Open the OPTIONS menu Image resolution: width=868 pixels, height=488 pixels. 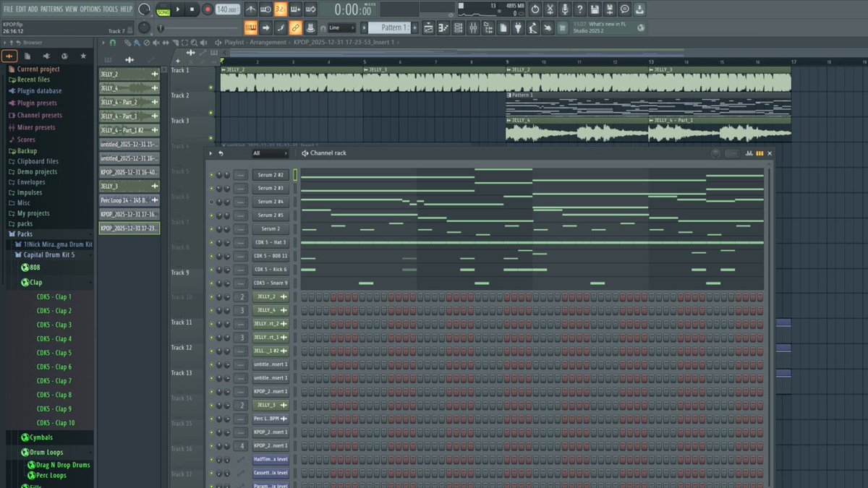pyautogui.click(x=90, y=9)
